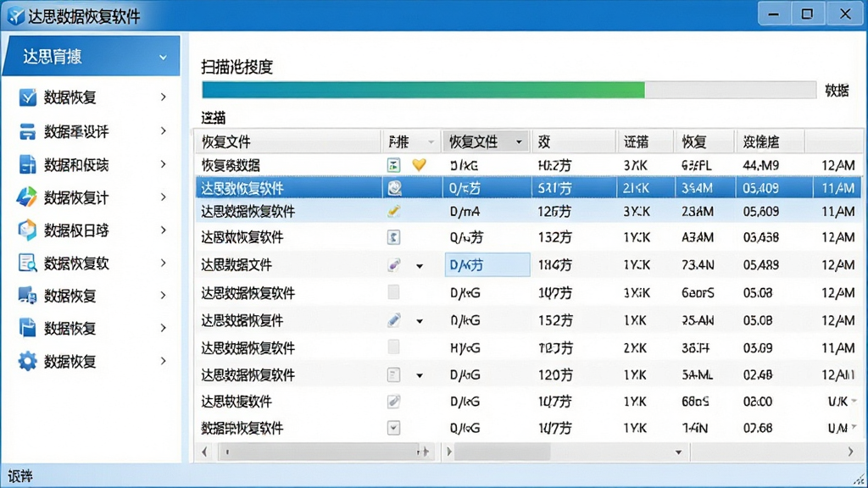Click the box icon beside 数据权日琦
The height and width of the screenshot is (488, 868).
click(x=27, y=230)
